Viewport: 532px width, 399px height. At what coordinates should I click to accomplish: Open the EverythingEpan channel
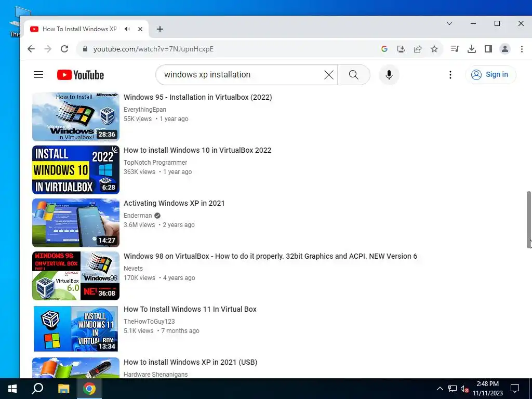point(145,110)
